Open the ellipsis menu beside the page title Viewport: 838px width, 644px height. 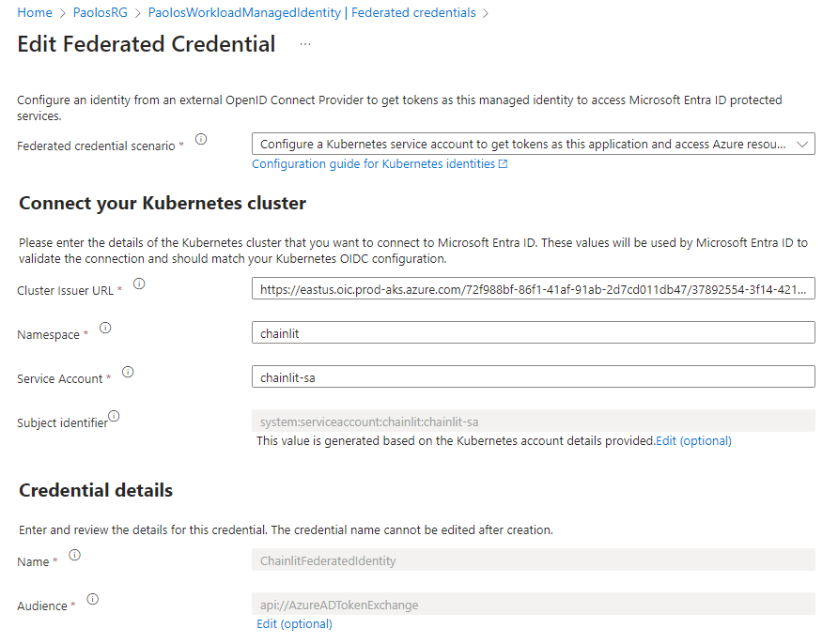(305, 44)
